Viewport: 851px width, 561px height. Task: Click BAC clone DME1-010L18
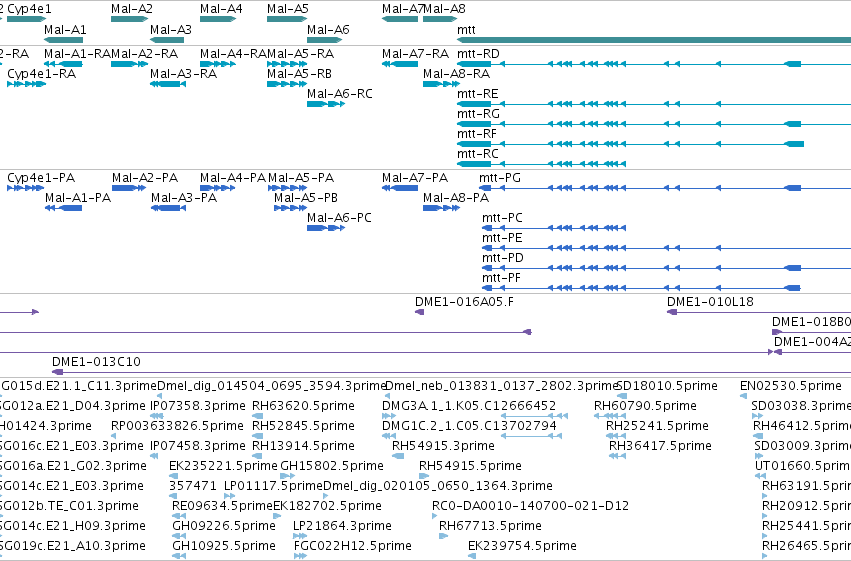pos(759,312)
